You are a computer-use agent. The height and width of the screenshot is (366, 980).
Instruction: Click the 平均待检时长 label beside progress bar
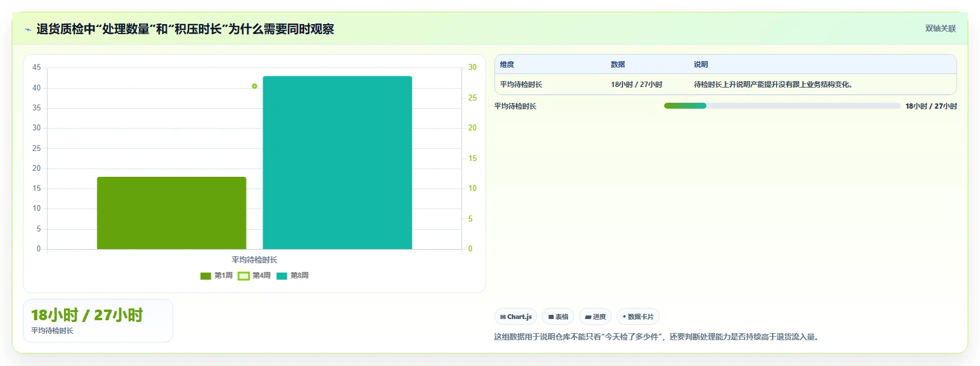pyautogui.click(x=515, y=106)
